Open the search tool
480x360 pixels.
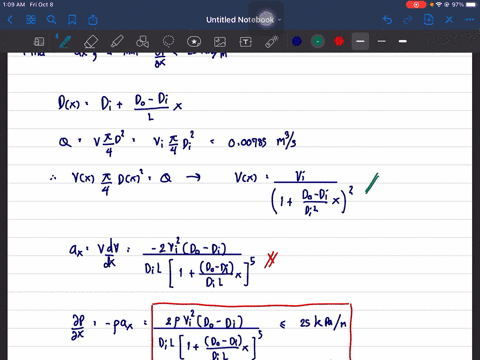coord(51,20)
